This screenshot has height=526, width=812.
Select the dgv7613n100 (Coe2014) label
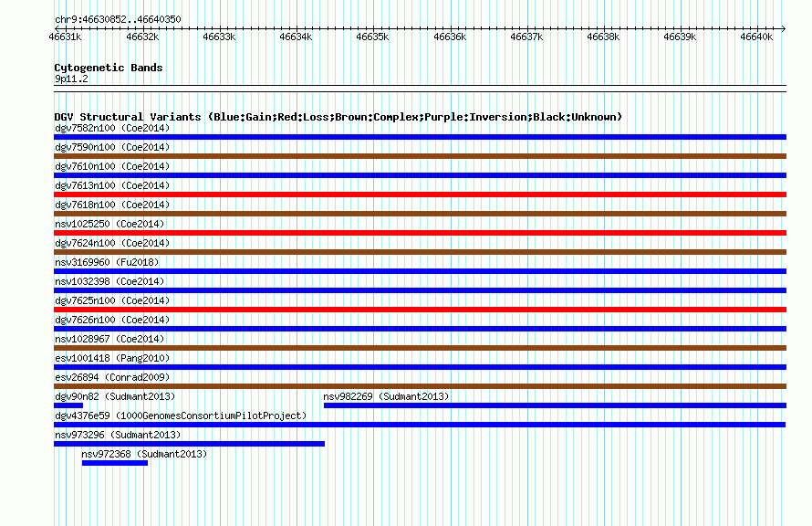coord(112,185)
